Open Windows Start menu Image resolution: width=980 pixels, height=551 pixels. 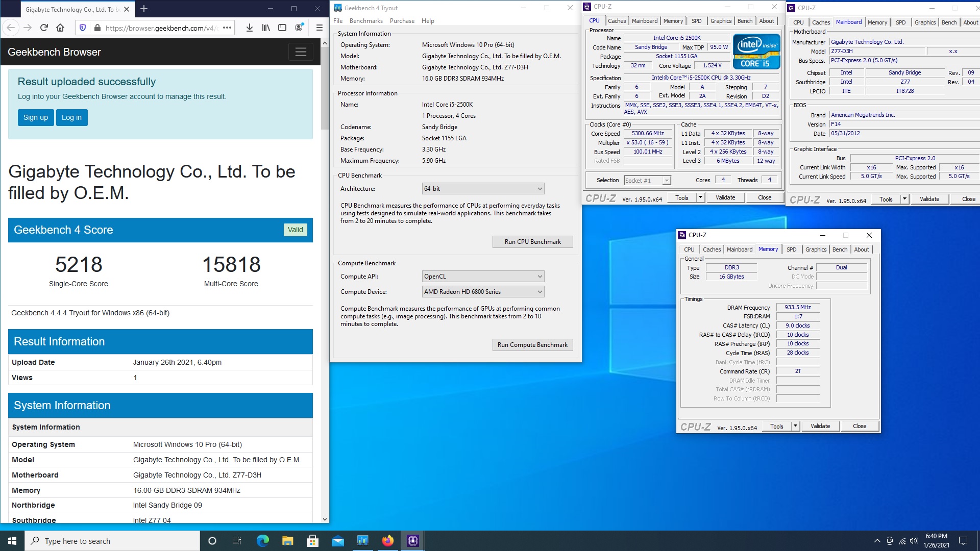tap(12, 541)
